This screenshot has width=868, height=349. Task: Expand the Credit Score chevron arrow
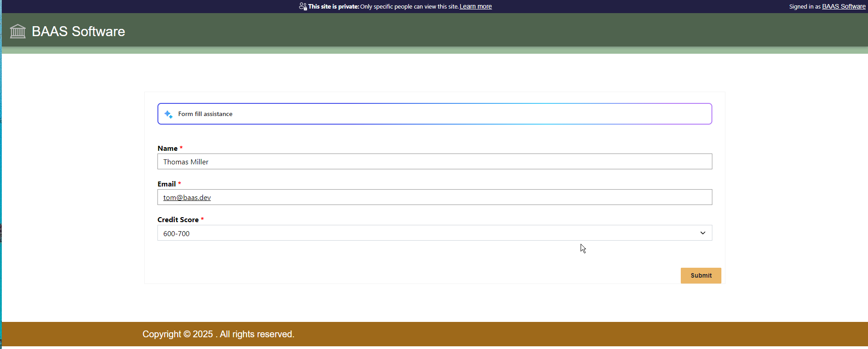pos(702,233)
